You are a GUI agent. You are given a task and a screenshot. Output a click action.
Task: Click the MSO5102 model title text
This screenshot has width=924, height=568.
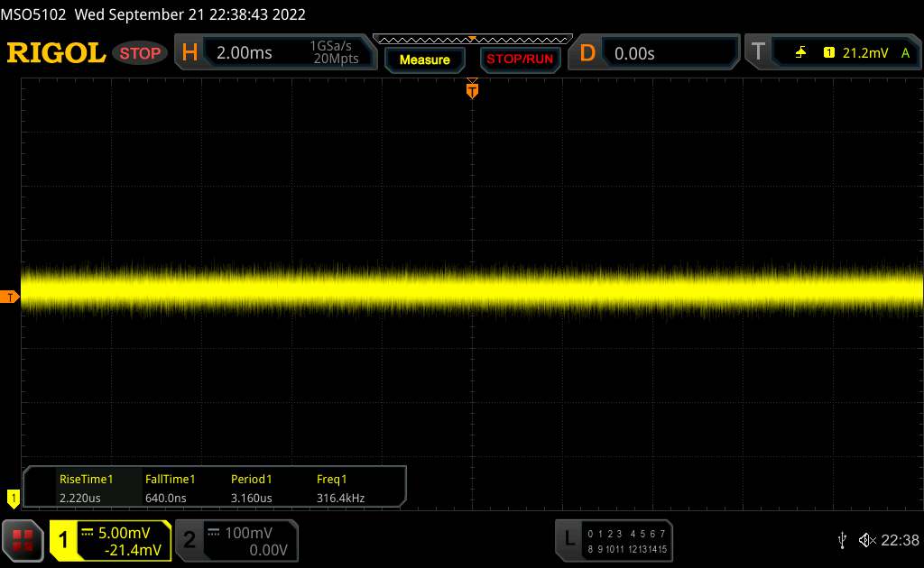[x=33, y=14]
